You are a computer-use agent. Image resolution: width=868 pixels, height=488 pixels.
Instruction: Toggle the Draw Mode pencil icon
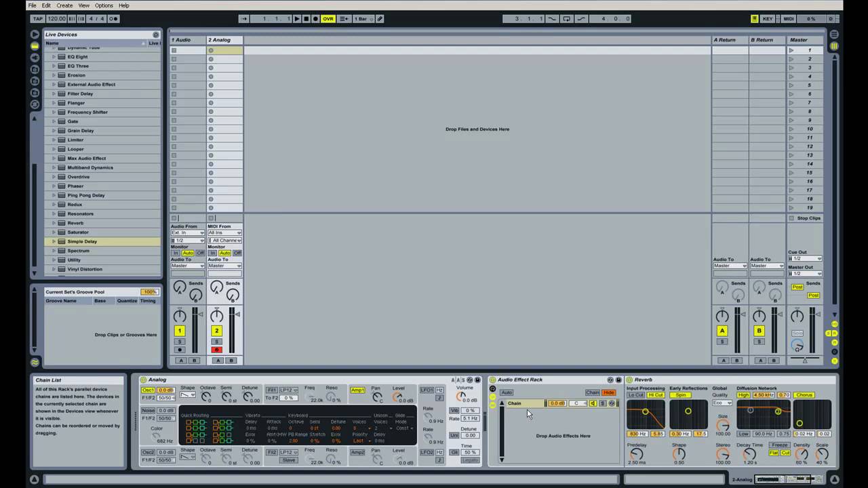coord(380,19)
